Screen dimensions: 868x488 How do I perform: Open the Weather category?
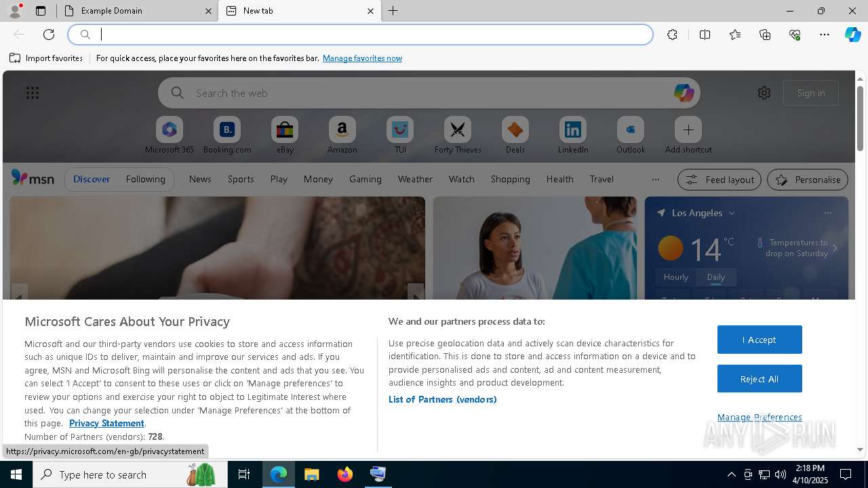415,179
